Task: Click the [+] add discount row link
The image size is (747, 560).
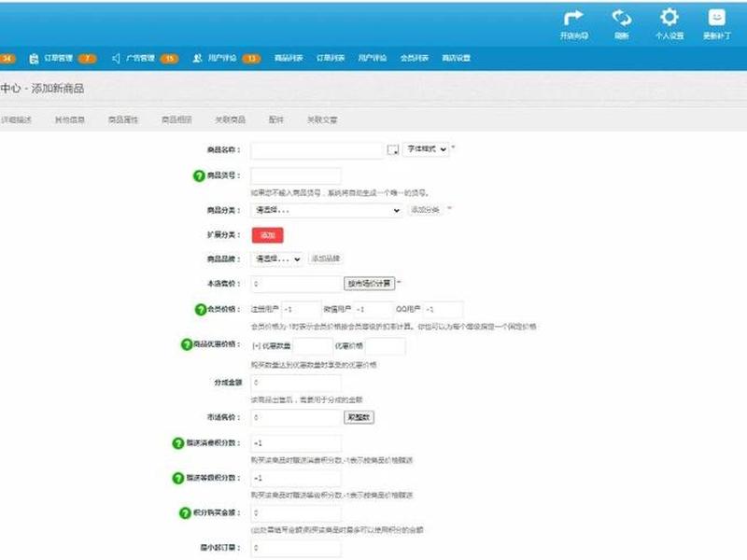Action: (x=256, y=346)
